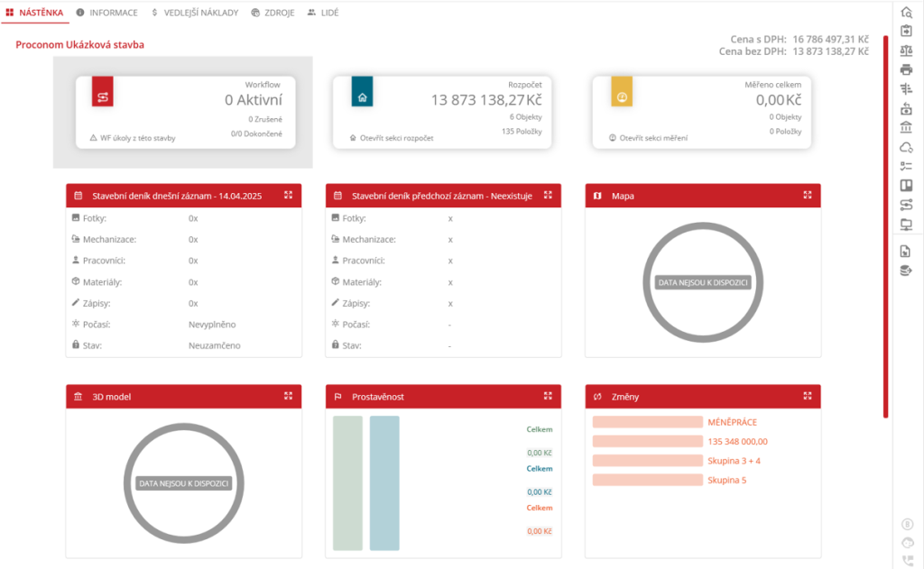Switch to the Informace tab
The width and height of the screenshot is (924, 569).
coord(107,14)
